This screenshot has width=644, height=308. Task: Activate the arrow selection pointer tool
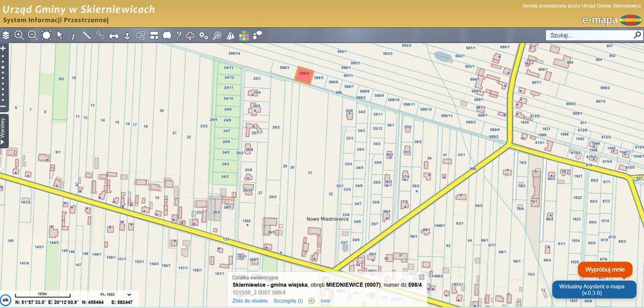[60, 35]
